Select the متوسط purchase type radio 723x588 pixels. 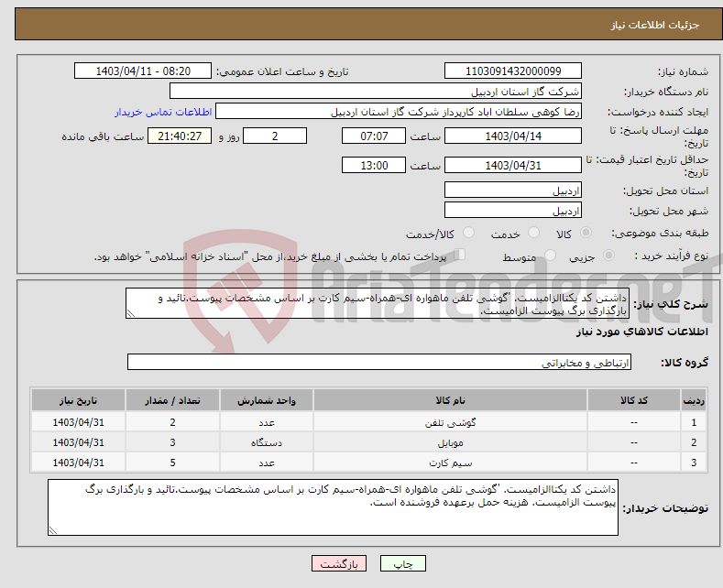point(550,256)
